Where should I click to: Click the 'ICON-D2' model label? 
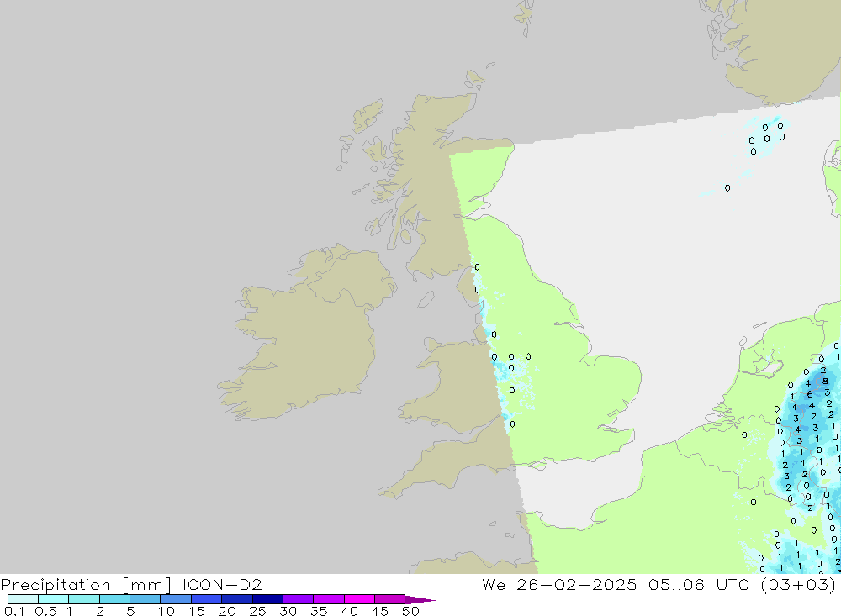(x=222, y=584)
